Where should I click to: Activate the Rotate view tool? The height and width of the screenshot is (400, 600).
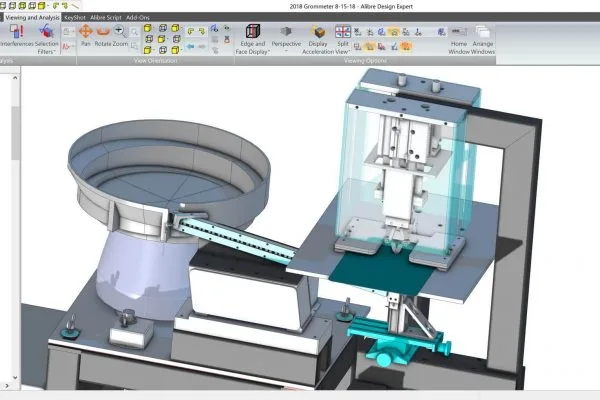click(103, 31)
